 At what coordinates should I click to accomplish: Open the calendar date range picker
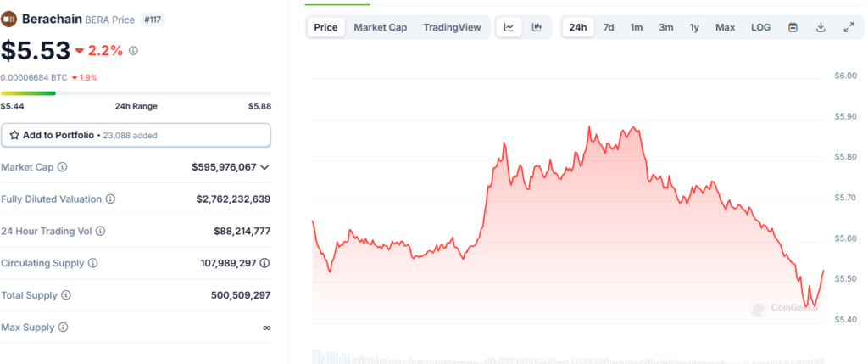pos(793,27)
